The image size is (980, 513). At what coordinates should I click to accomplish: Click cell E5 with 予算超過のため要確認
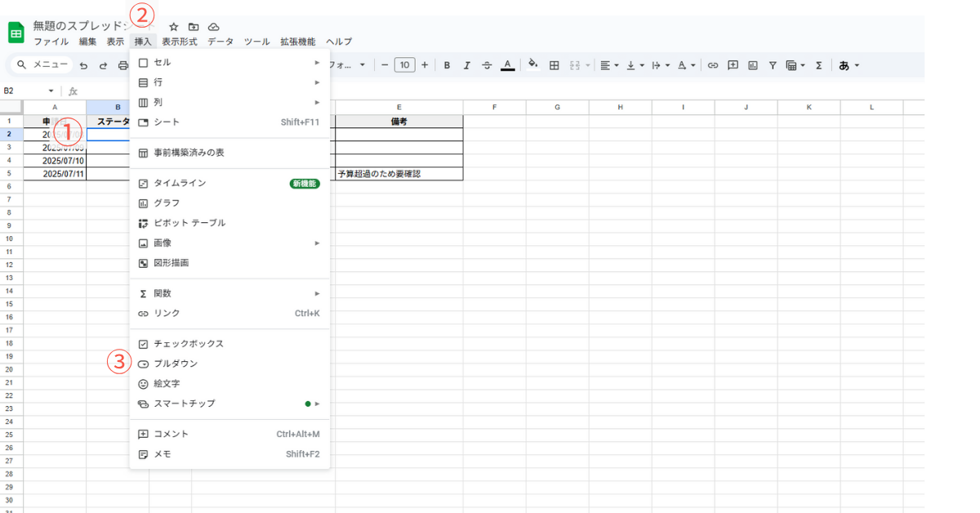[399, 174]
